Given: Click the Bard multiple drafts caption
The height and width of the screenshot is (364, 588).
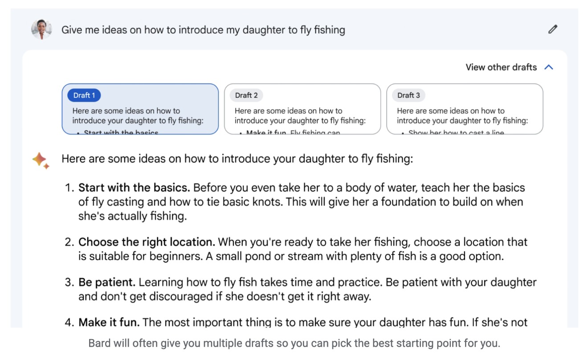Looking at the screenshot, I should tap(294, 344).
